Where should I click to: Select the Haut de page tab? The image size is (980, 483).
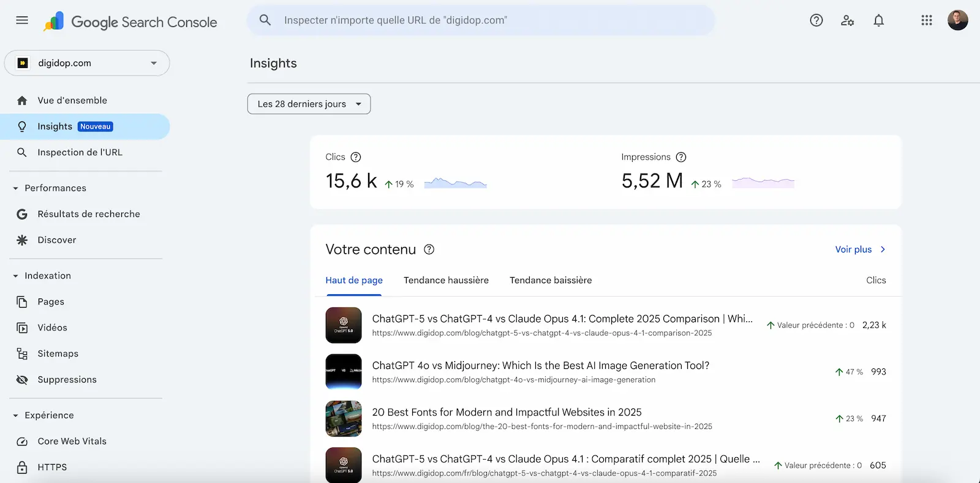click(x=354, y=280)
